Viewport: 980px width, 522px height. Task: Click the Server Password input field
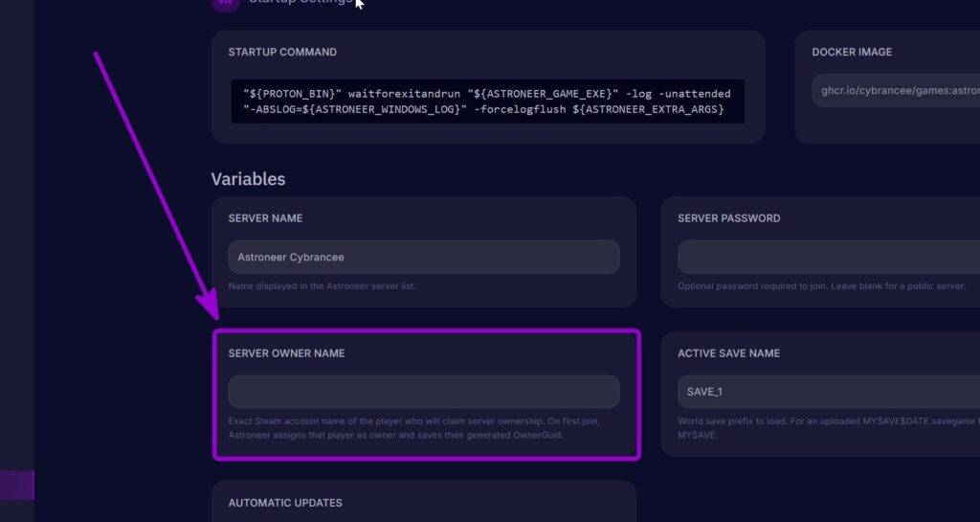tap(829, 257)
